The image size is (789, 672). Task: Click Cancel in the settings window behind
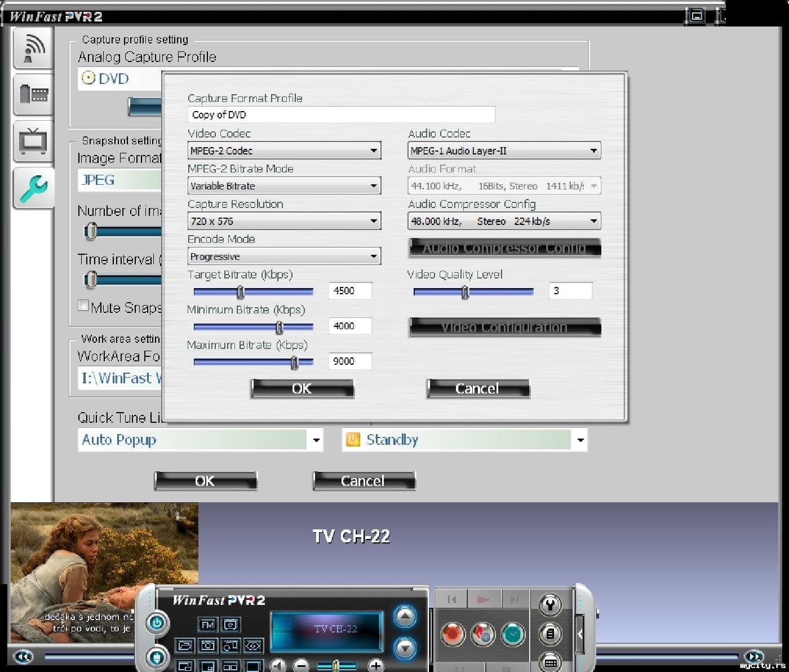click(x=364, y=481)
